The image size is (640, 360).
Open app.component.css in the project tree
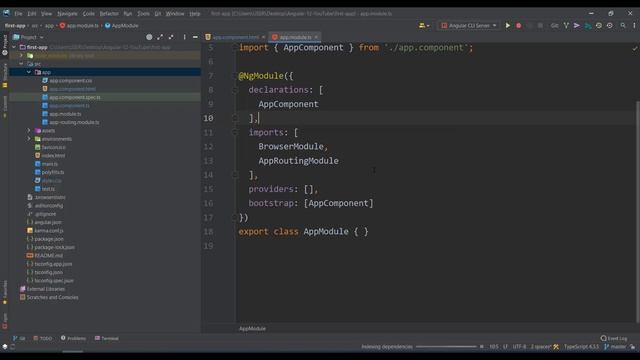70,80
